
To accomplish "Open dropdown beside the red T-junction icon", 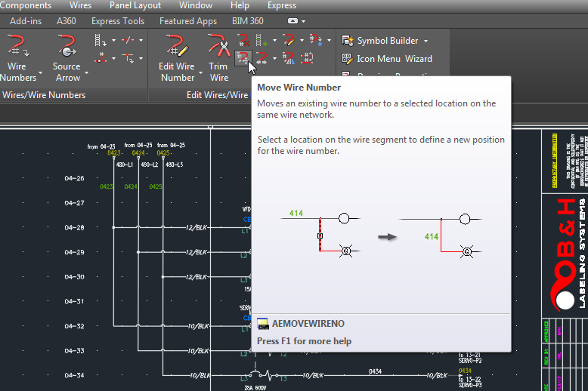I will 141,58.
